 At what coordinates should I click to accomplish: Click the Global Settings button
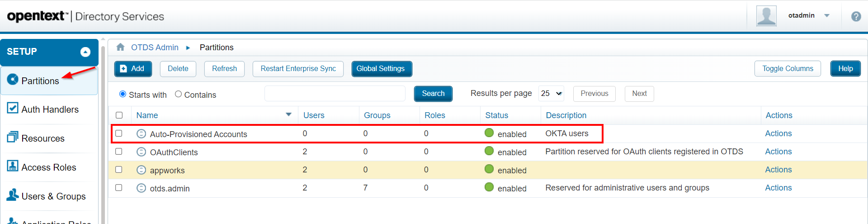pos(381,69)
